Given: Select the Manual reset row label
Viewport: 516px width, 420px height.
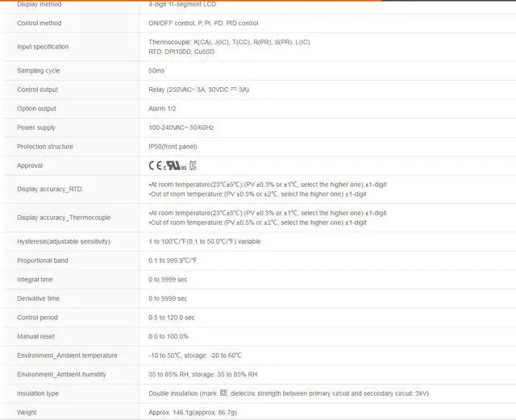Looking at the screenshot, I should 37,336.
